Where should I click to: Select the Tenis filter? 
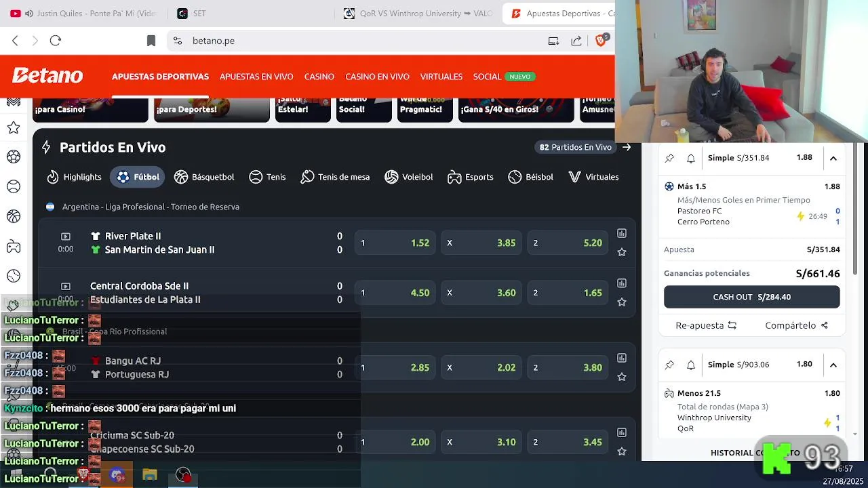(x=267, y=177)
